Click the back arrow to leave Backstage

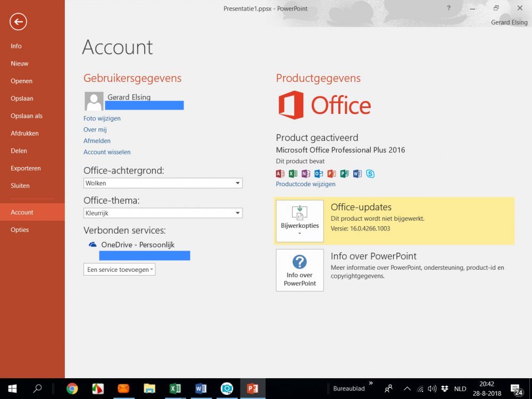coord(18,22)
